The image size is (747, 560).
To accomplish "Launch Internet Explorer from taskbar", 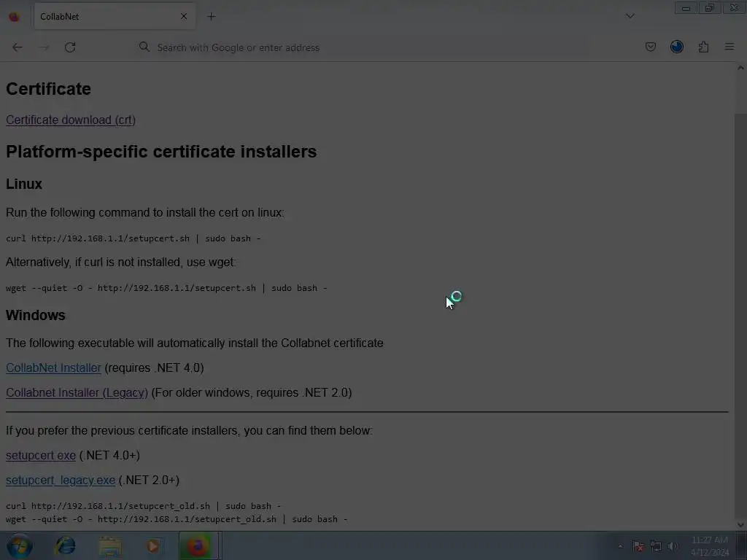I will (x=65, y=546).
